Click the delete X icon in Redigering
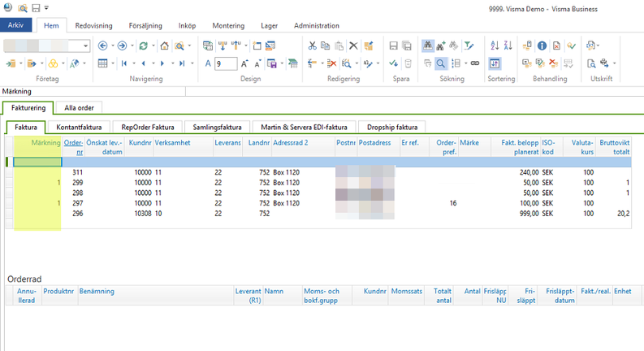Viewport: 644px width, 351px height. click(x=353, y=46)
